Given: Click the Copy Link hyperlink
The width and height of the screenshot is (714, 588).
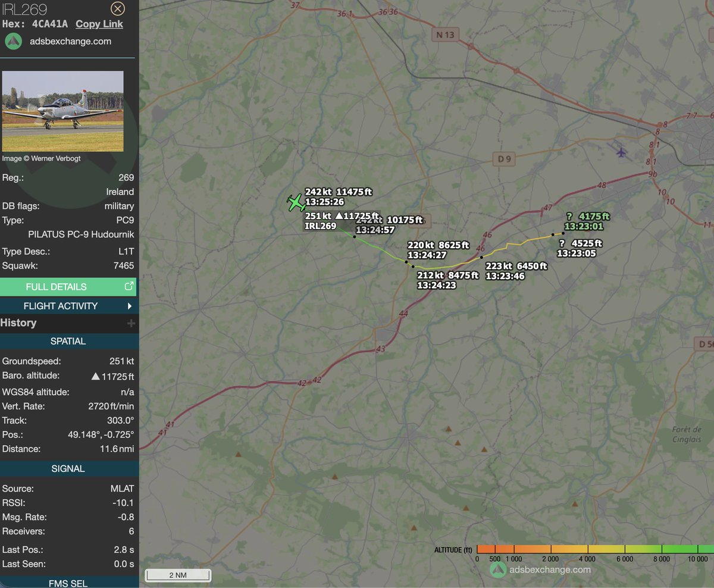Looking at the screenshot, I should click(99, 24).
